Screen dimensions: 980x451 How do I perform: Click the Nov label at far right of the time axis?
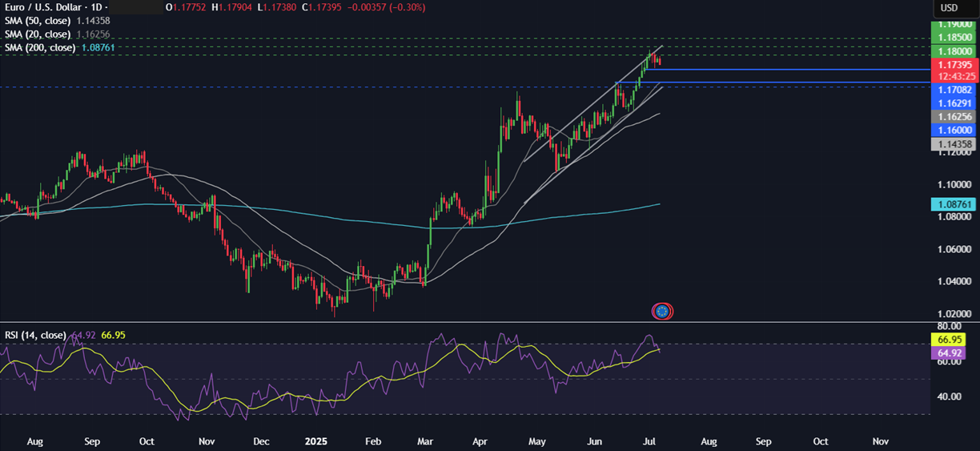pos(880,441)
